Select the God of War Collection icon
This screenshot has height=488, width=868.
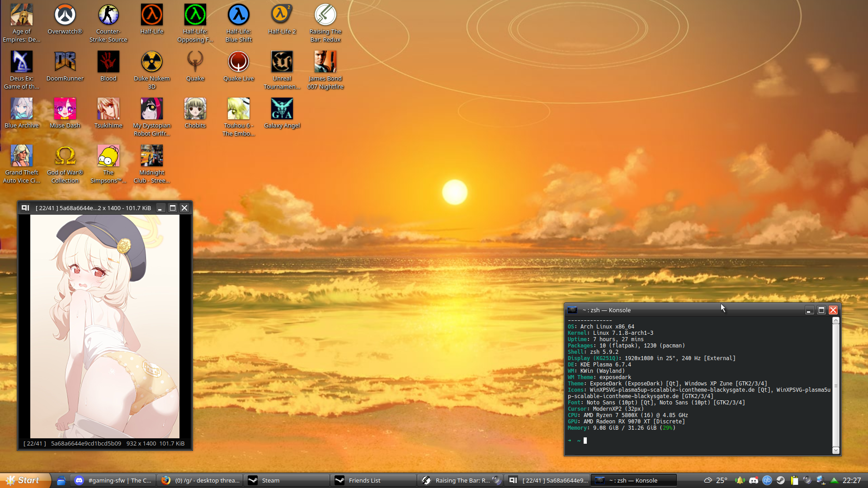click(65, 164)
